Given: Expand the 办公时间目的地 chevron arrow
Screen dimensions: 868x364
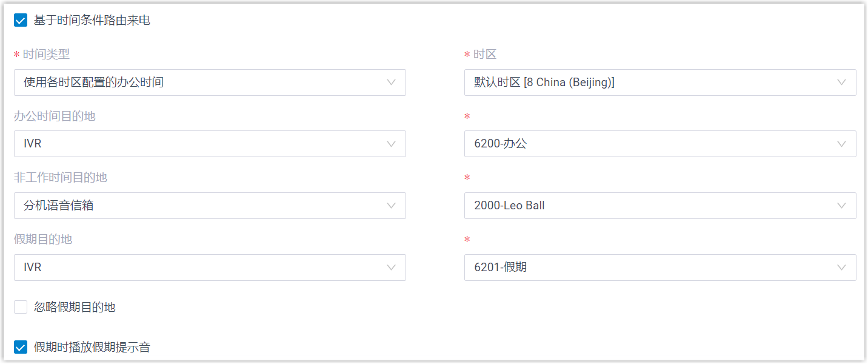Looking at the screenshot, I should click(x=392, y=144).
